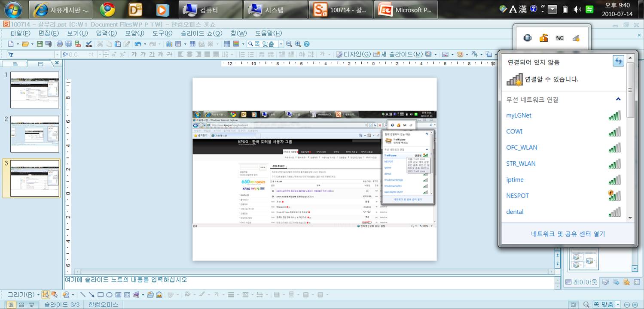Screen dimensions: 644x309
Task: Print the presentation
Action: pos(60,44)
